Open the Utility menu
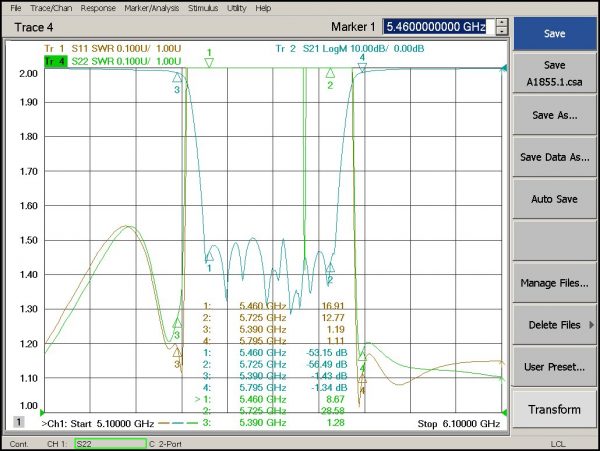Image resolution: width=600 pixels, height=451 pixels. tap(236, 8)
